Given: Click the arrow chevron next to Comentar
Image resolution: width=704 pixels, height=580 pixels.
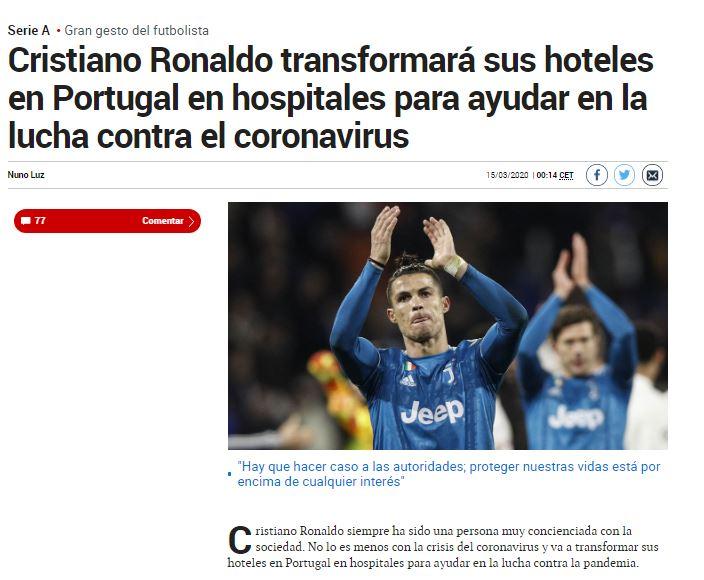Looking at the screenshot, I should pos(191,221).
